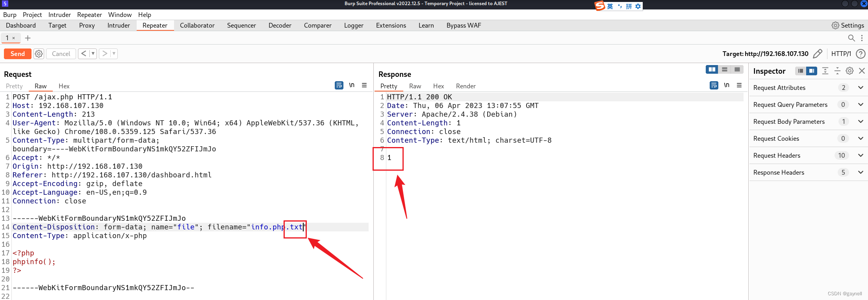Switch to the Logger tab
Viewport: 868px width, 300px height.
coord(354,25)
